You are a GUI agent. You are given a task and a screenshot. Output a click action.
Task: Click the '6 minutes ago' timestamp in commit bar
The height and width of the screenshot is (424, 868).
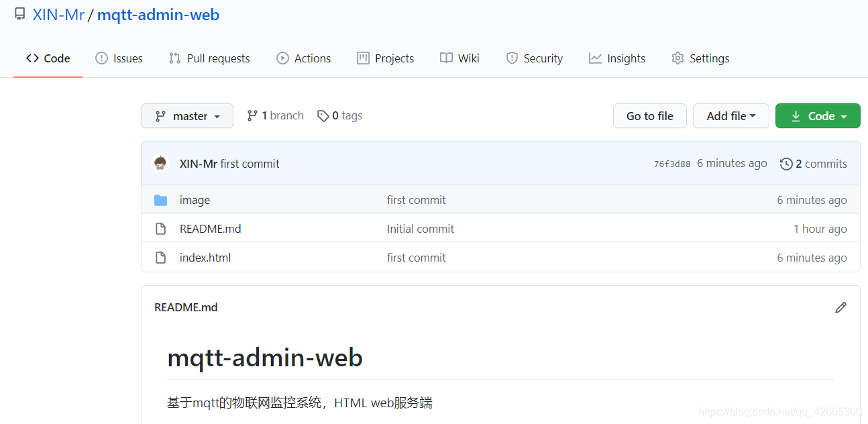(x=732, y=164)
